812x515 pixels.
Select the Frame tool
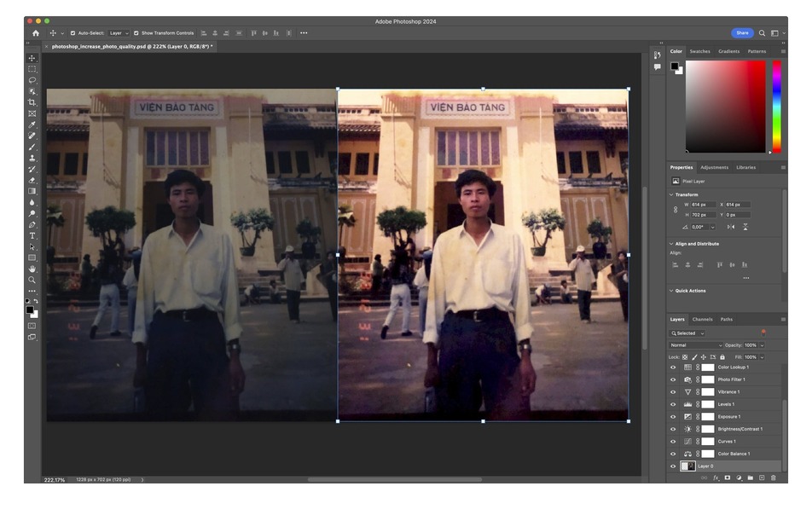click(x=32, y=113)
